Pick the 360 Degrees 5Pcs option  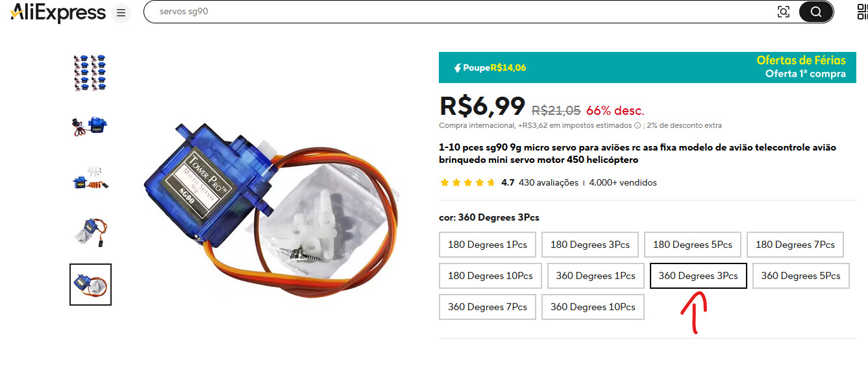pyautogui.click(x=800, y=276)
